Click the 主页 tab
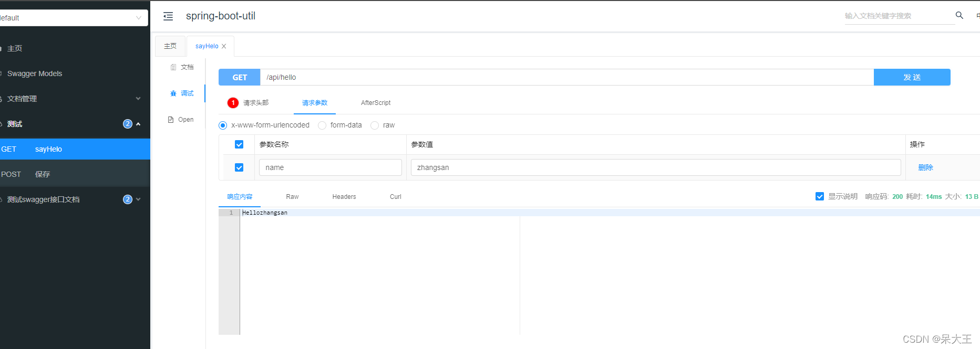The width and height of the screenshot is (980, 349). click(x=170, y=46)
